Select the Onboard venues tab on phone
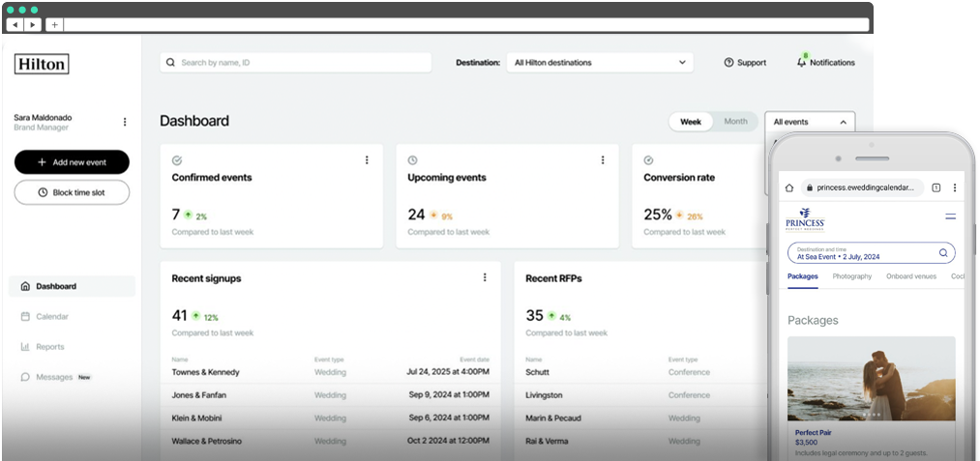980x461 pixels. click(x=911, y=276)
